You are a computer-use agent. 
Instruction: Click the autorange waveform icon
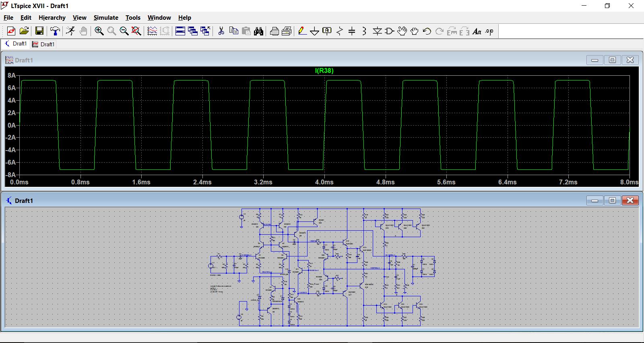click(x=152, y=31)
